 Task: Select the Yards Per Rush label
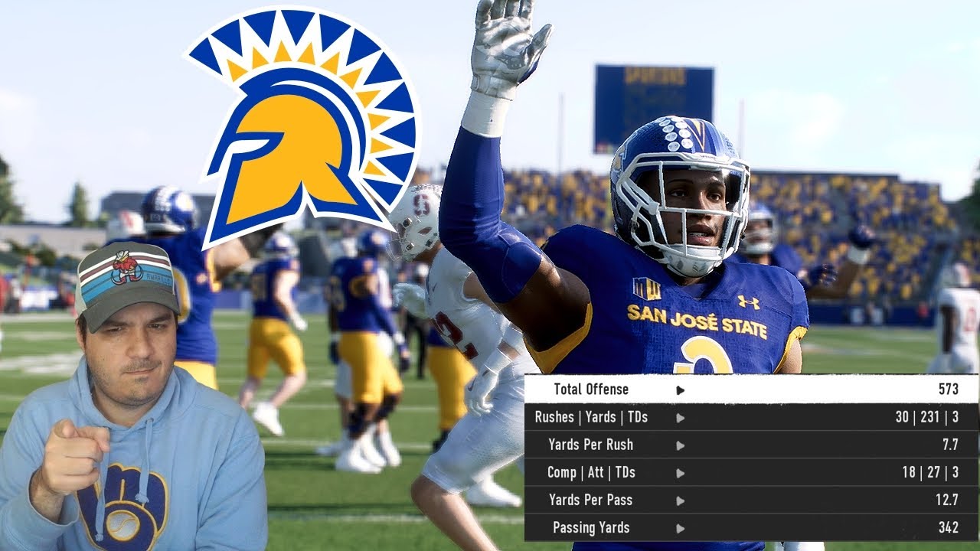[590, 445]
